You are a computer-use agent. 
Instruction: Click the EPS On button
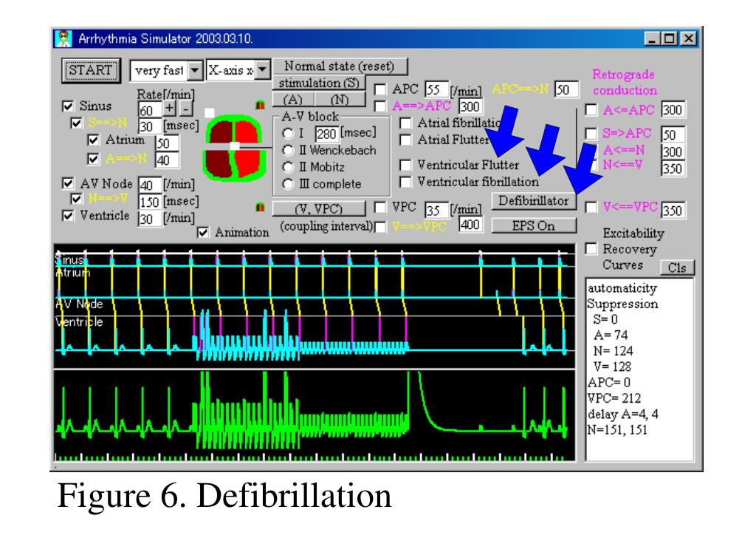coord(533,226)
